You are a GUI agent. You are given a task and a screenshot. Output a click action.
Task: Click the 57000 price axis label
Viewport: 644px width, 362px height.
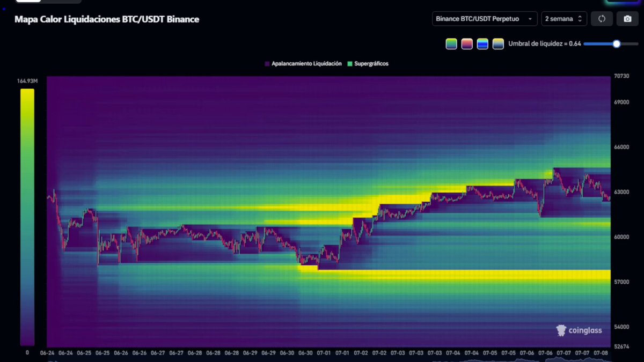coord(621,282)
